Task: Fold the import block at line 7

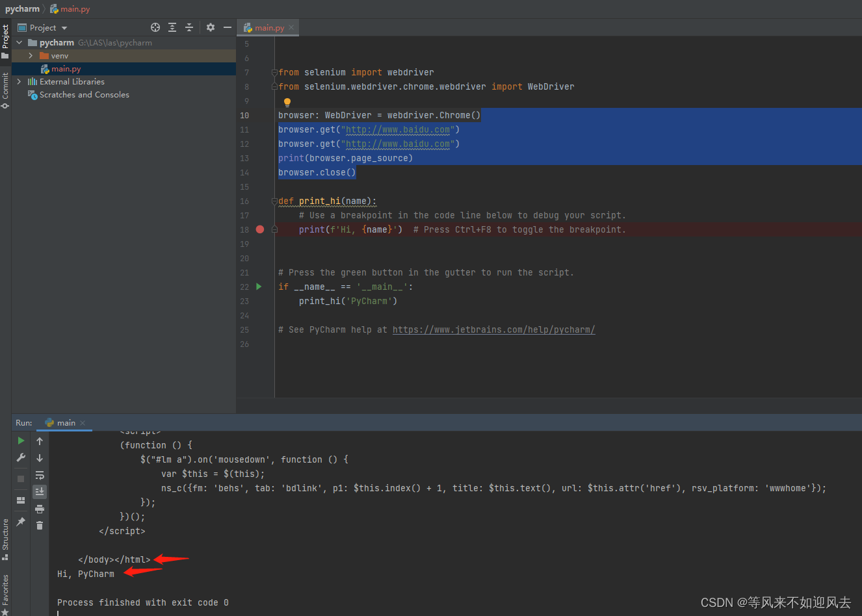Action: tap(274, 72)
